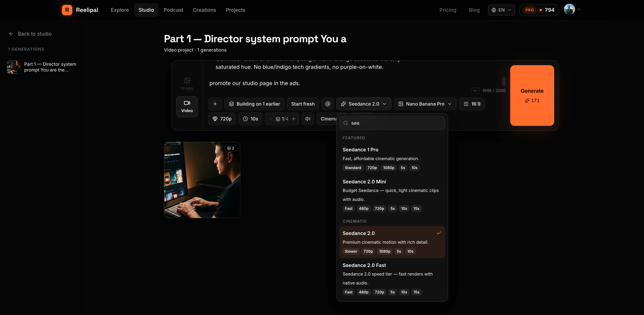This screenshot has height=315, width=644.
Task: Click the sidebar generation thumbnail image
Action: point(14,67)
